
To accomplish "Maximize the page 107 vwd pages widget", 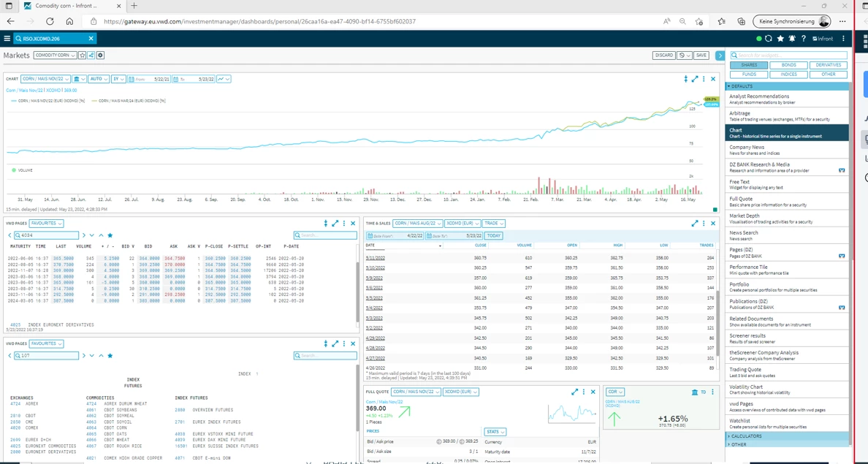I will click(x=335, y=344).
